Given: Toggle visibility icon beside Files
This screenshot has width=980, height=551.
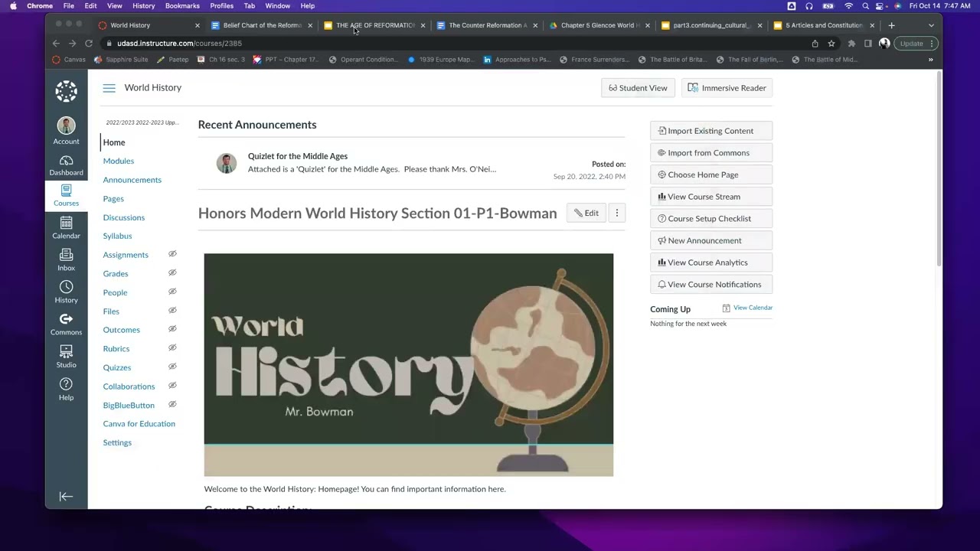Looking at the screenshot, I should (172, 311).
